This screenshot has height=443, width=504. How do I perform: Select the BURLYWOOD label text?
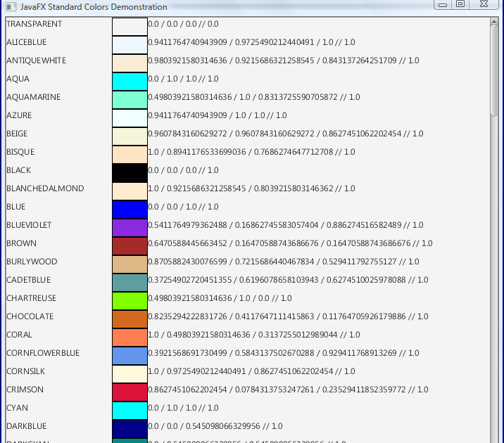(x=32, y=262)
